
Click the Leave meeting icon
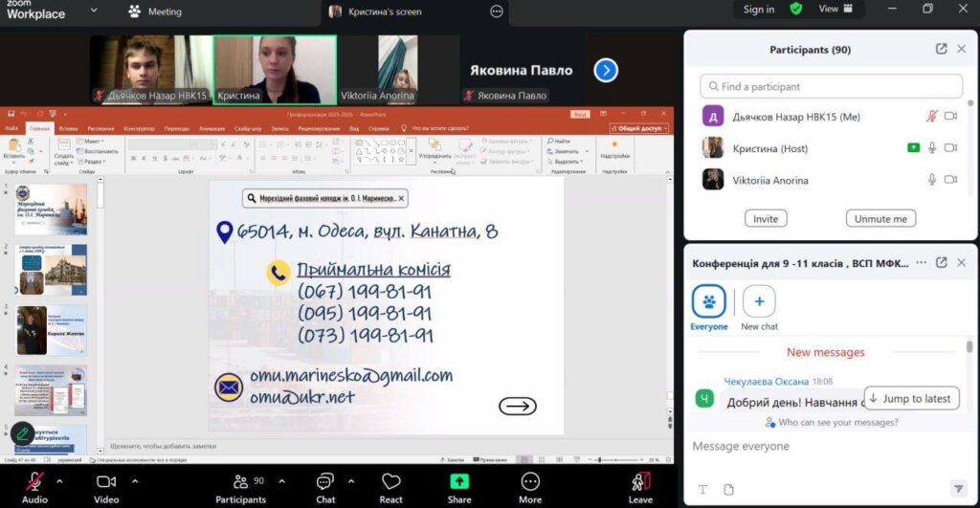(x=640, y=481)
